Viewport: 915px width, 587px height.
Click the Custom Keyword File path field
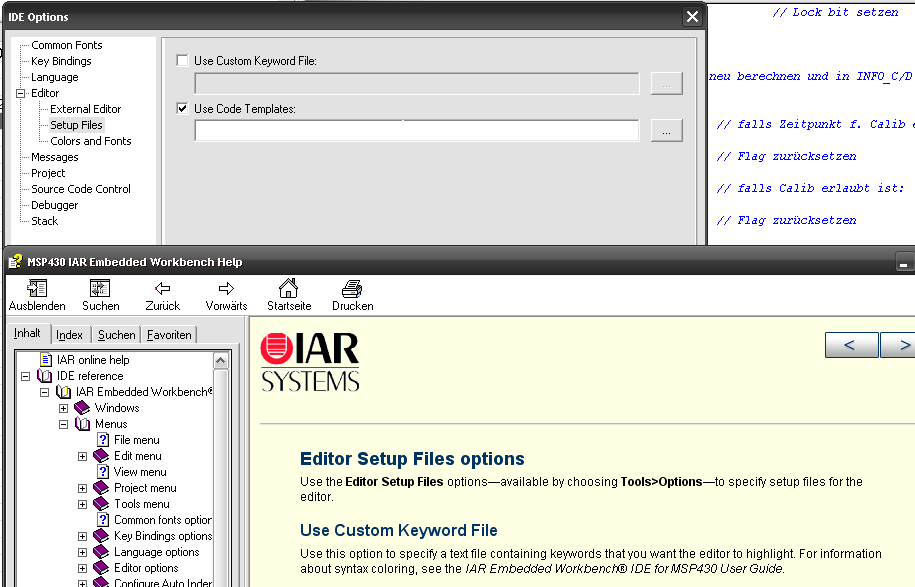[x=417, y=83]
